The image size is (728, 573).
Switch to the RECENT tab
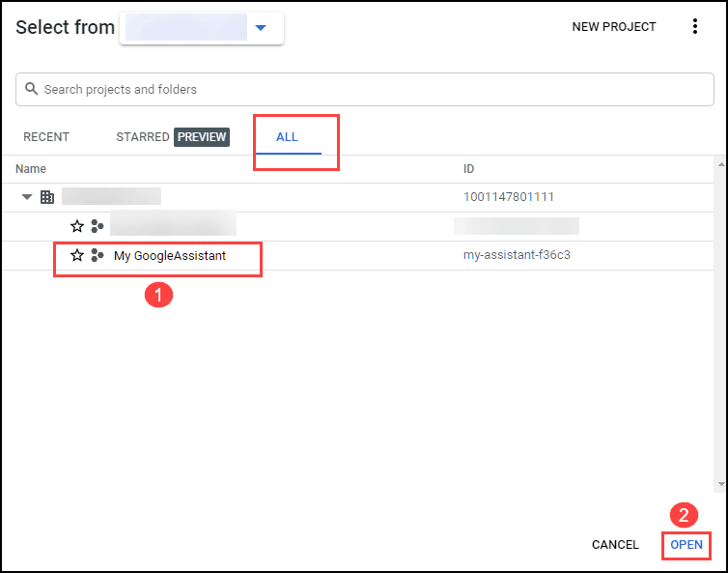point(46,137)
